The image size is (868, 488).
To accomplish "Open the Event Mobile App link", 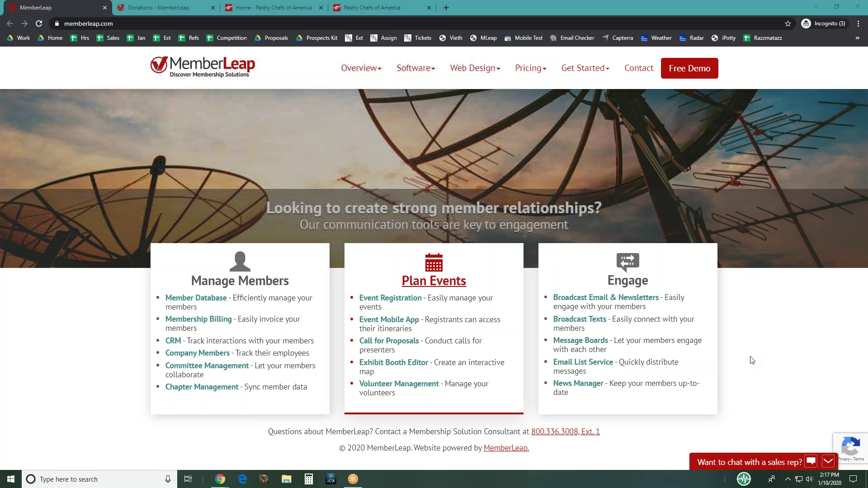I will click(x=389, y=319).
